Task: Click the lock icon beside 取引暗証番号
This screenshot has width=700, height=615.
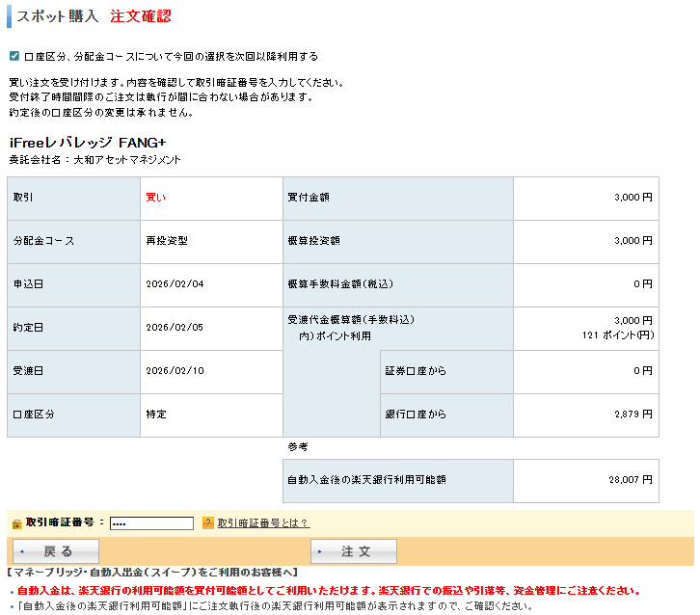Action: click(16, 523)
